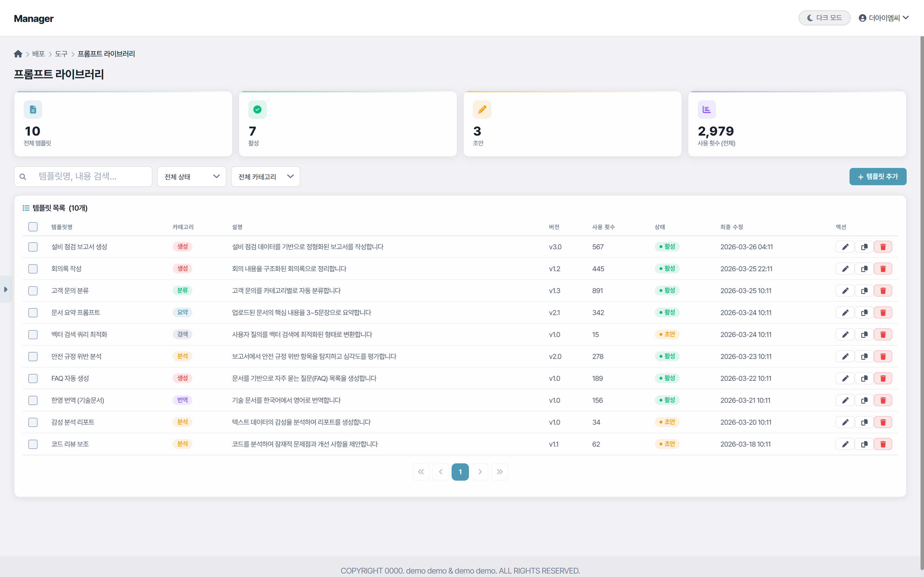
Task: Duplicate the 회의록 작성 template
Action: [x=864, y=269]
